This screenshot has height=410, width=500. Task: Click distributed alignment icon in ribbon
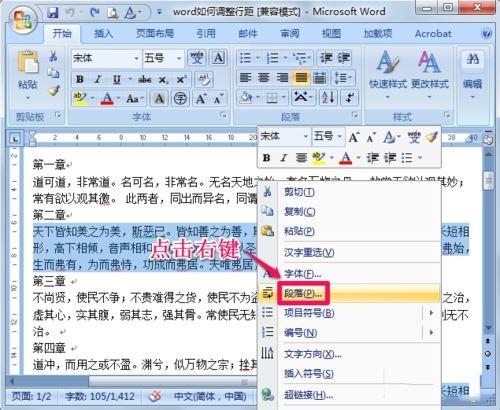click(x=320, y=78)
